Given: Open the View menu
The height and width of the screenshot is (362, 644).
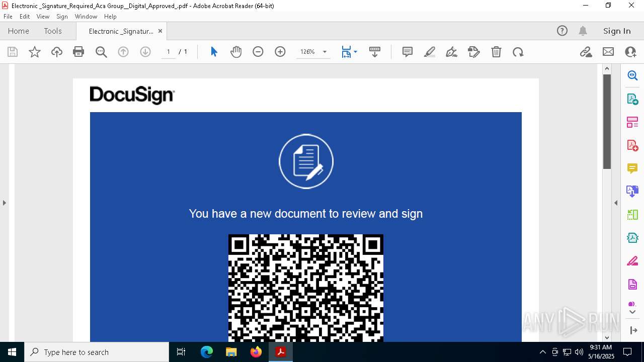Looking at the screenshot, I should (x=43, y=17).
